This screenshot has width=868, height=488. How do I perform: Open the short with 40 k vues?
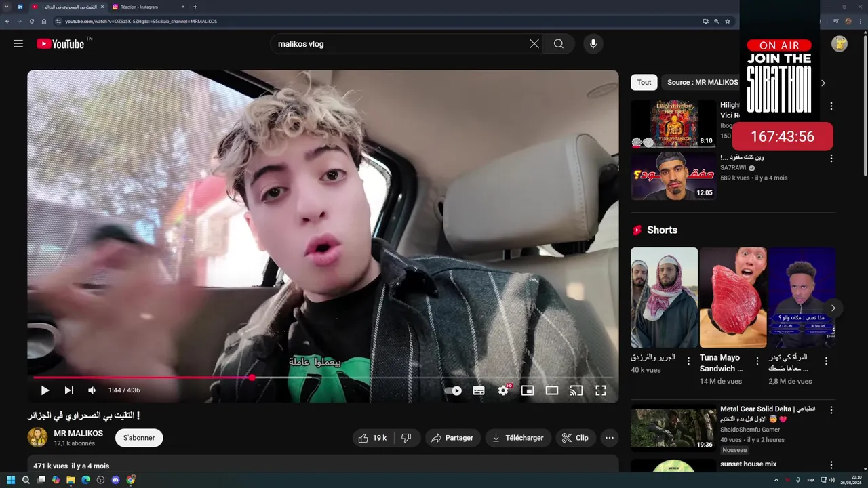point(664,298)
